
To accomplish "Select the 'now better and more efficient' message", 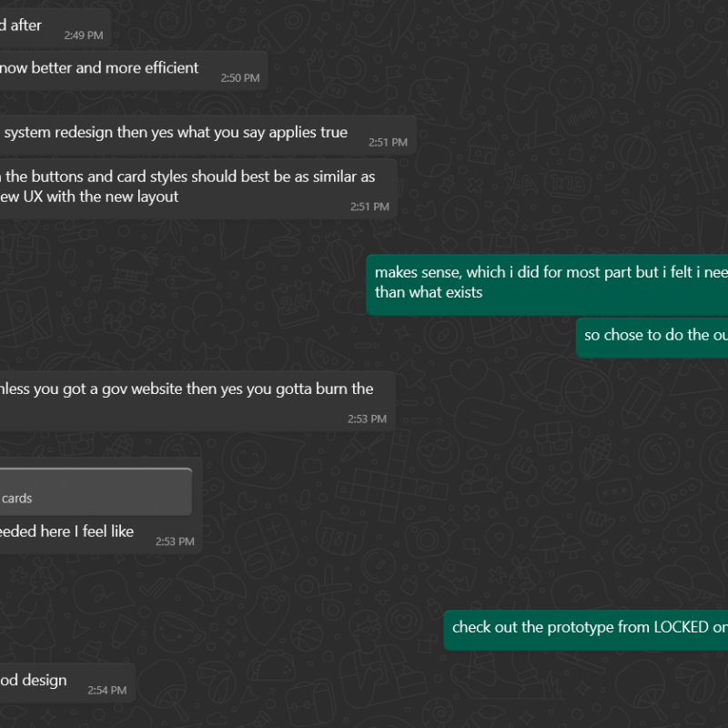I will [x=133, y=71].
